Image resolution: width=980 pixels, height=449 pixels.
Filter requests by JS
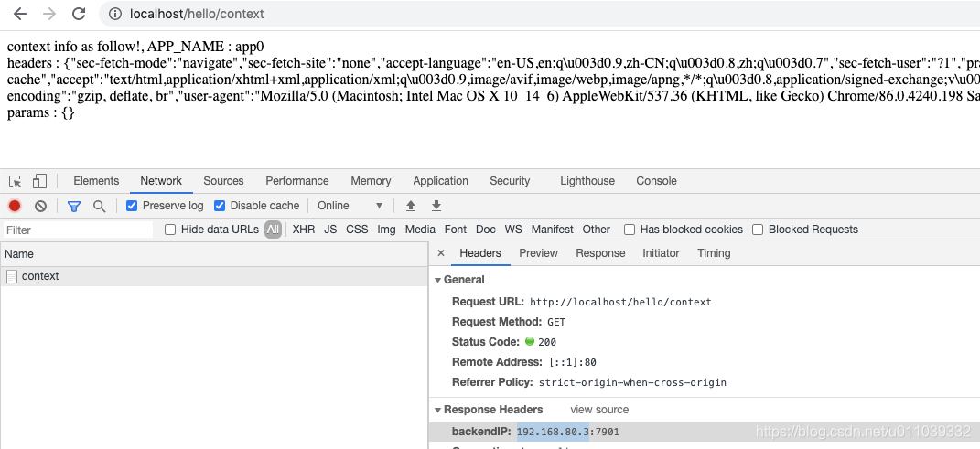(x=330, y=230)
